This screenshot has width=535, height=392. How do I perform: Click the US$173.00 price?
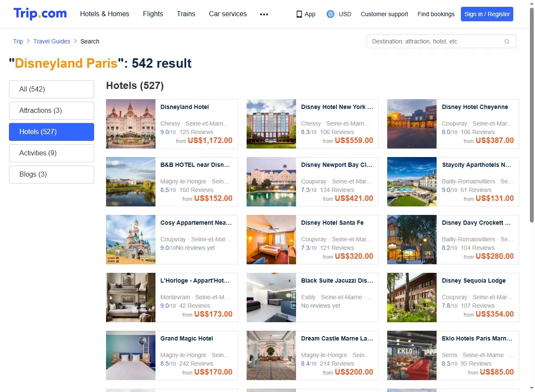pos(213,314)
